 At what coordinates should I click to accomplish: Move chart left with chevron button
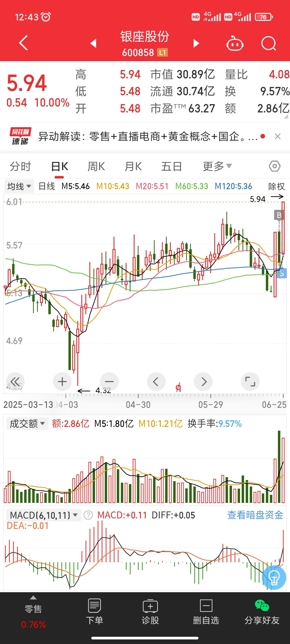pos(156,382)
